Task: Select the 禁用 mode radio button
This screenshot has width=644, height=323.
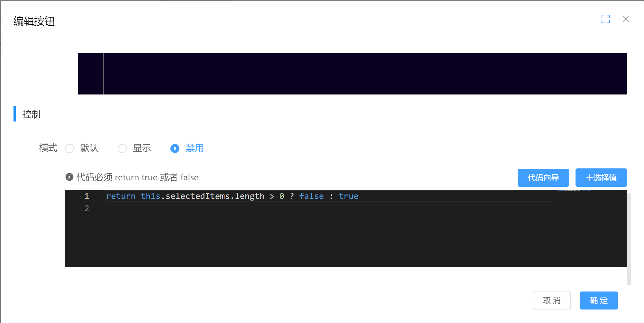Action: pyautogui.click(x=175, y=148)
